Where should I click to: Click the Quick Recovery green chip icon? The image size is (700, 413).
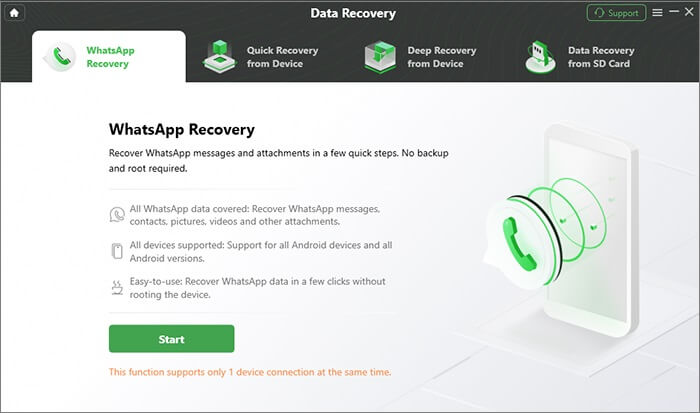pos(219,56)
